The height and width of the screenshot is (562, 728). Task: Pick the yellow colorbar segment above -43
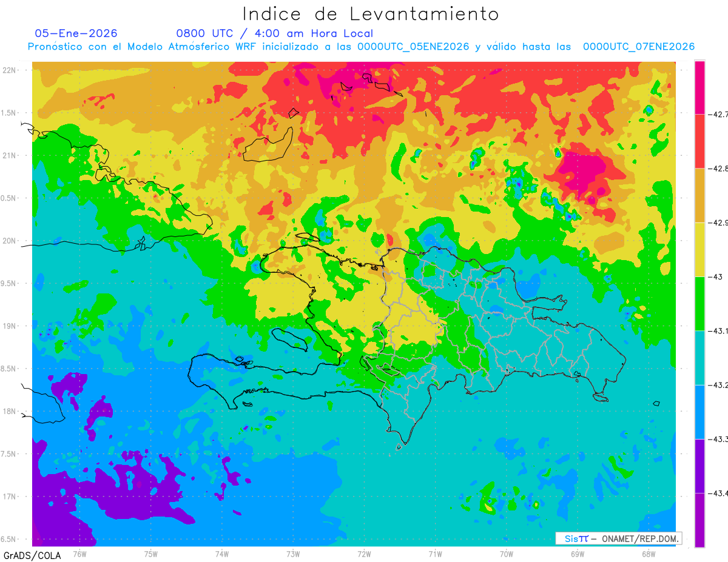tap(699, 249)
